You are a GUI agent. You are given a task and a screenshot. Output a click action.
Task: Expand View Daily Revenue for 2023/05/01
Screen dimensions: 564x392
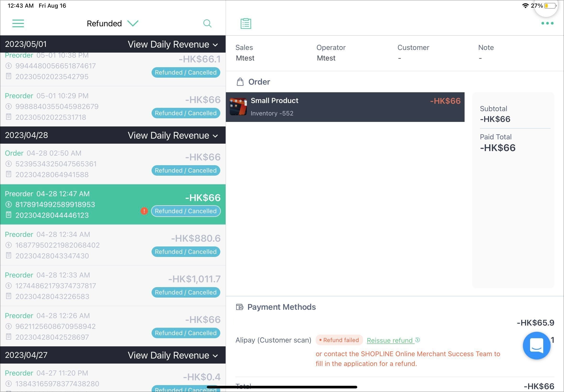(173, 44)
